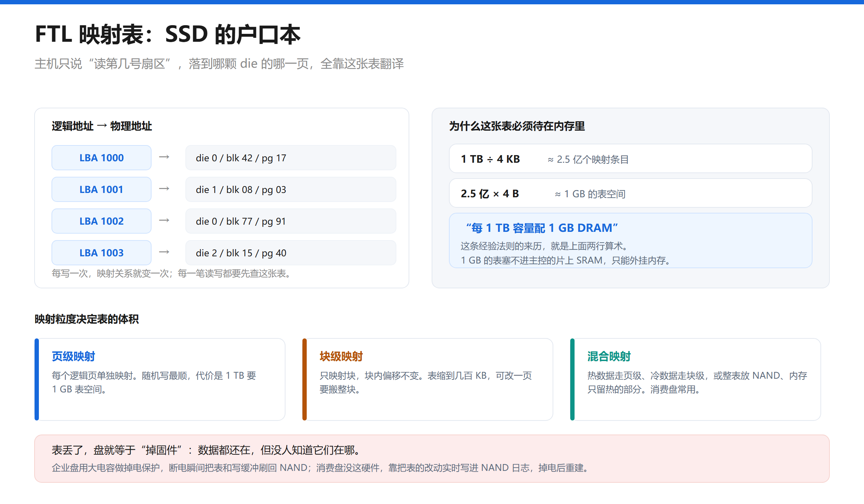
Task: Click the note 每写一次，映射关系就变一次
Action: pyautogui.click(x=172, y=274)
